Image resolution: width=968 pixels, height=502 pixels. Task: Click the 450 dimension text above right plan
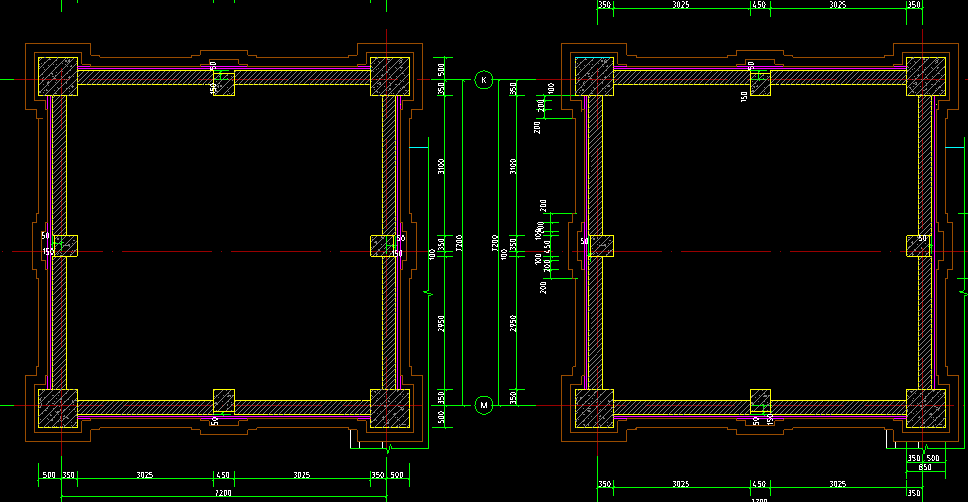pyautogui.click(x=759, y=5)
